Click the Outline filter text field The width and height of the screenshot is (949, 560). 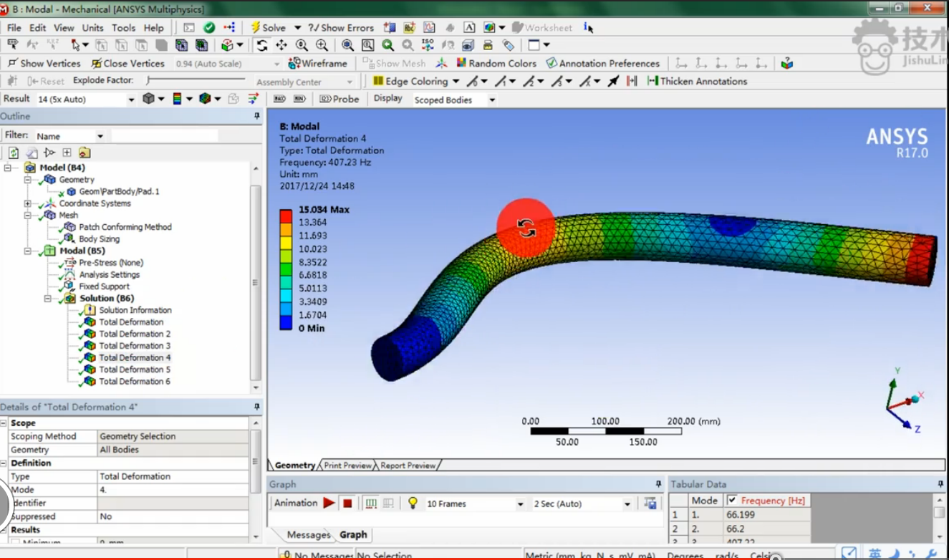[164, 136]
